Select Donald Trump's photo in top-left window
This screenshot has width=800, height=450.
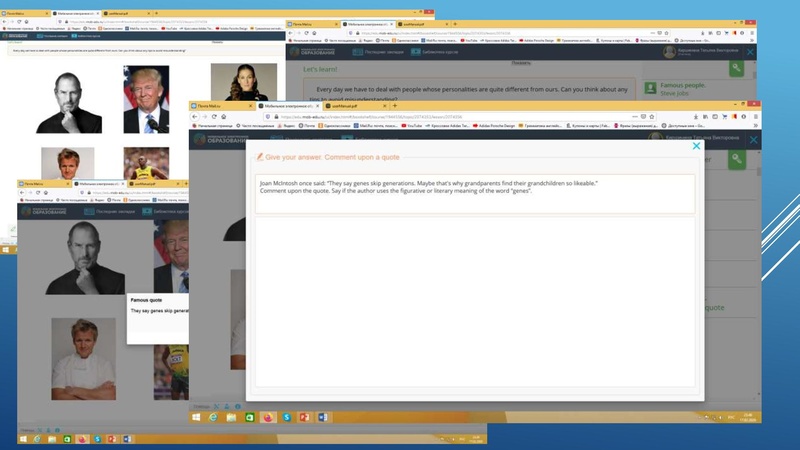point(146,99)
